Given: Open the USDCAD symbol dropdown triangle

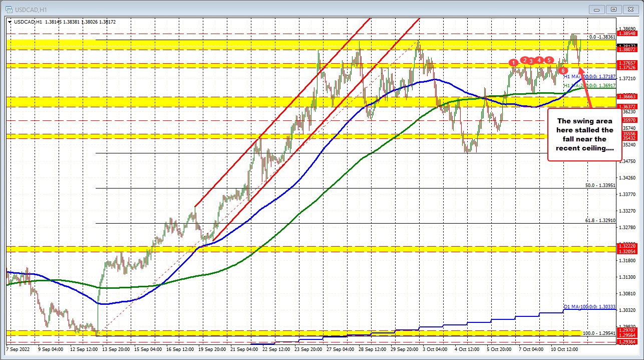Looking at the screenshot, I should click(10, 22).
